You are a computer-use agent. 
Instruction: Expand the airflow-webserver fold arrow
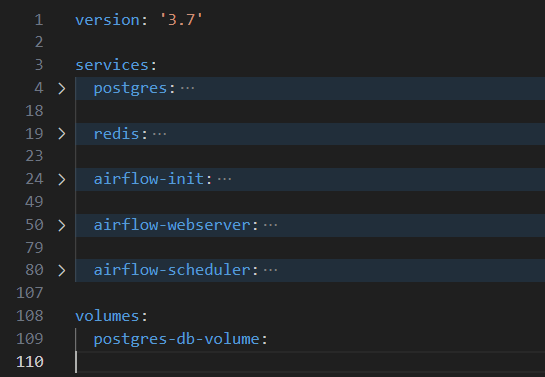pyautogui.click(x=62, y=226)
